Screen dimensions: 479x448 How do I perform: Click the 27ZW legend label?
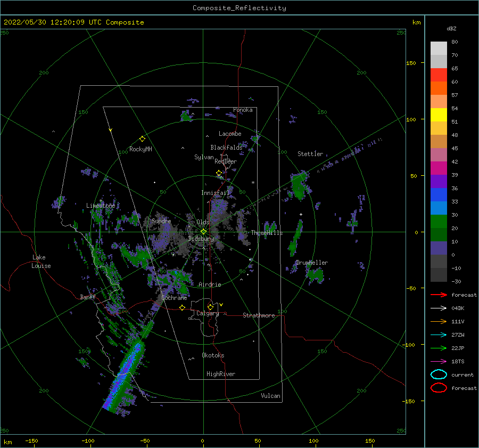tap(458, 335)
